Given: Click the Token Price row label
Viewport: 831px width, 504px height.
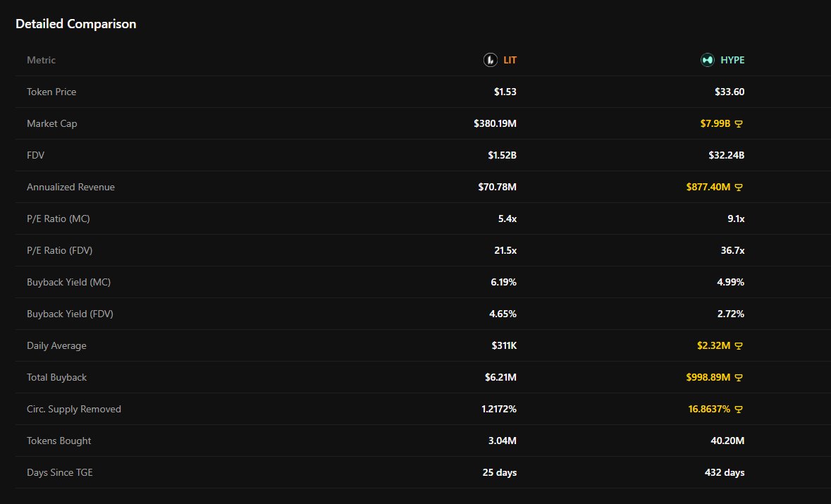Looking at the screenshot, I should click(x=51, y=92).
